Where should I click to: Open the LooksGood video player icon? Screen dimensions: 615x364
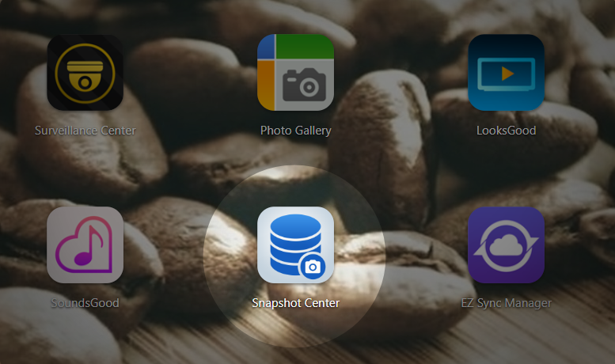click(506, 72)
